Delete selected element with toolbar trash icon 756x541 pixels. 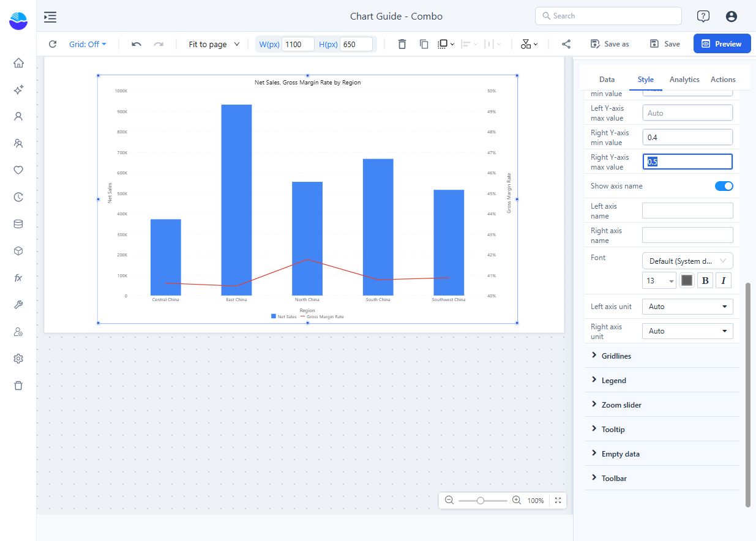pyautogui.click(x=402, y=44)
